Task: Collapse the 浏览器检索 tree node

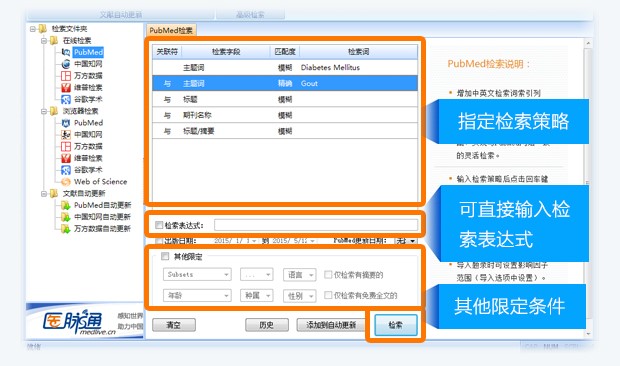Action: click(x=44, y=111)
